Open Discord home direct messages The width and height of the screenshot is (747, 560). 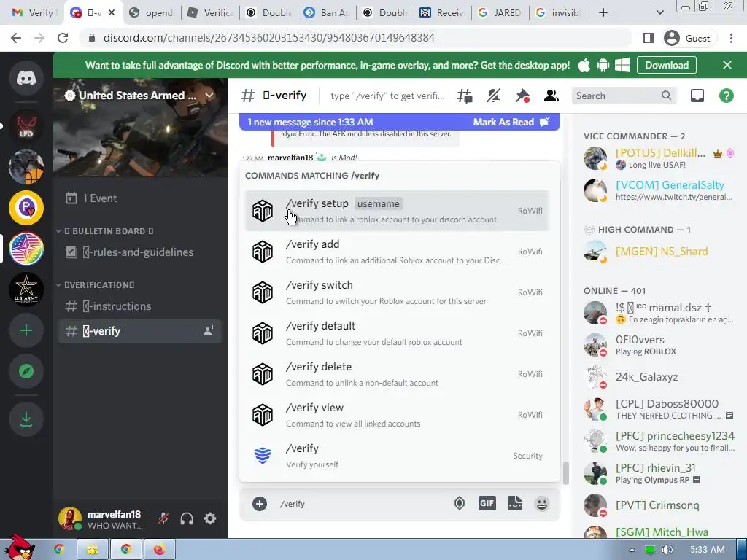26,78
